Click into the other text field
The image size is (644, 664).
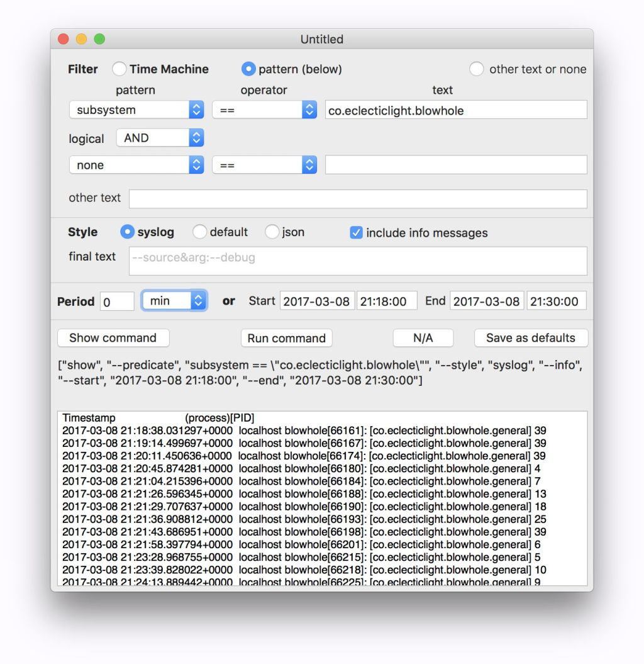tap(358, 199)
